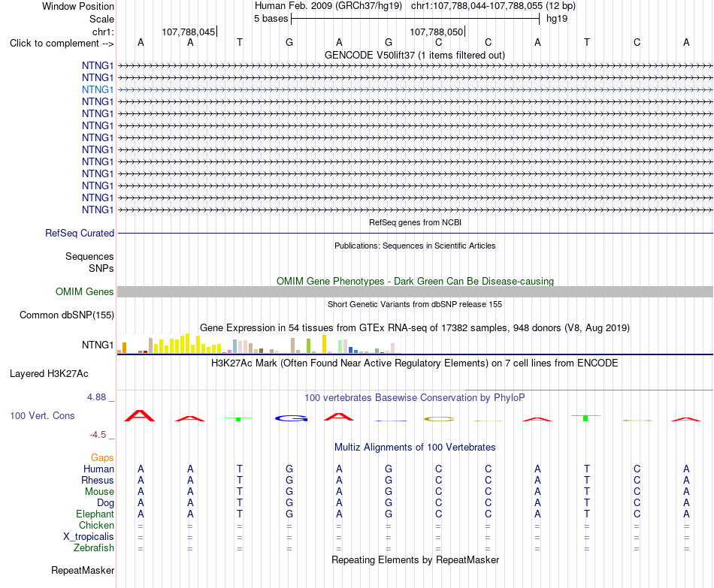Click the -4.5 conservation scale value
Viewport: 714px width, 588px height.
pos(98,435)
